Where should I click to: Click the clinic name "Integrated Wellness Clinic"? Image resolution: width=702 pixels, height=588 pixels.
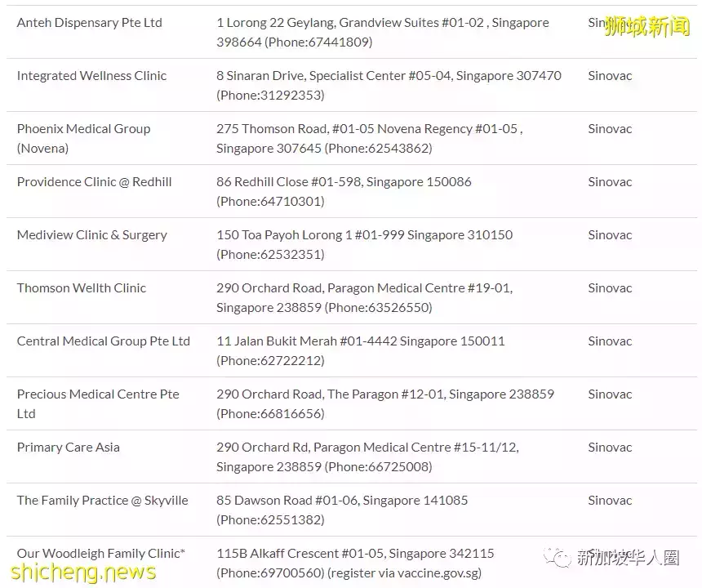91,76
